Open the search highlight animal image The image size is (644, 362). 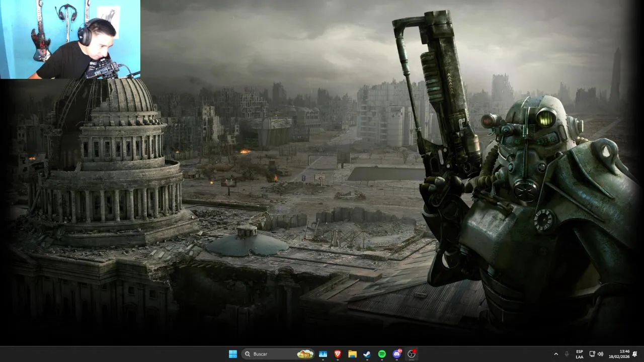click(x=305, y=354)
